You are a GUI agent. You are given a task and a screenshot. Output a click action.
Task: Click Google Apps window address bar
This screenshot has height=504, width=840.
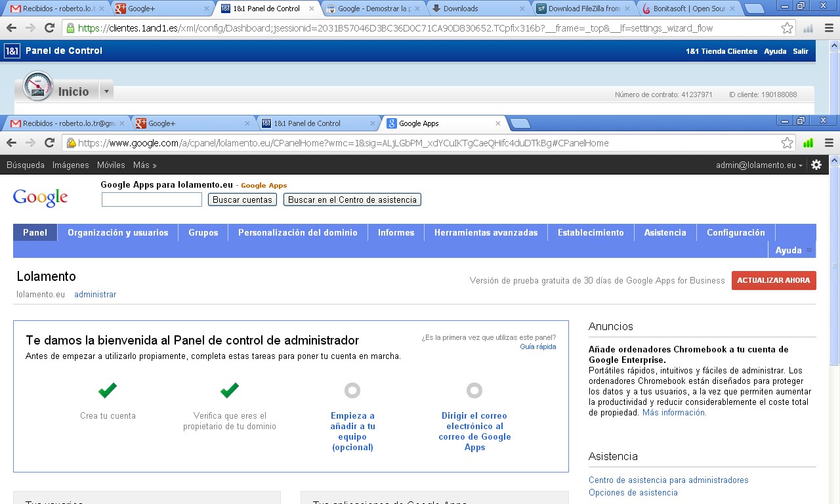pyautogui.click(x=428, y=142)
